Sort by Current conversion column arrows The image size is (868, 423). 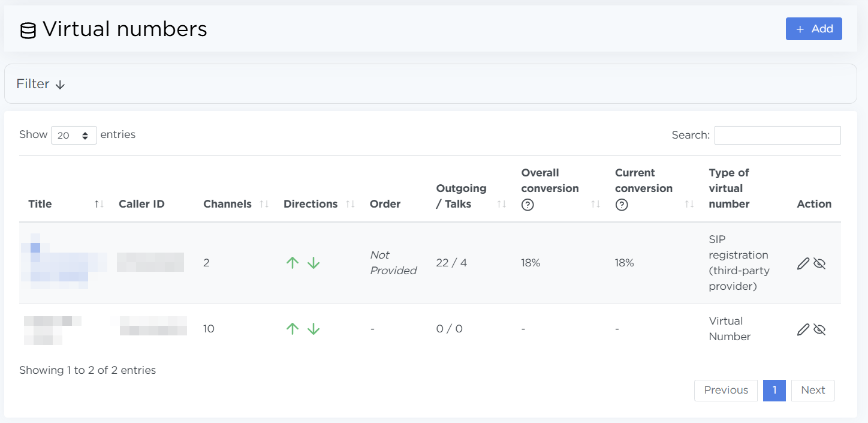(689, 204)
